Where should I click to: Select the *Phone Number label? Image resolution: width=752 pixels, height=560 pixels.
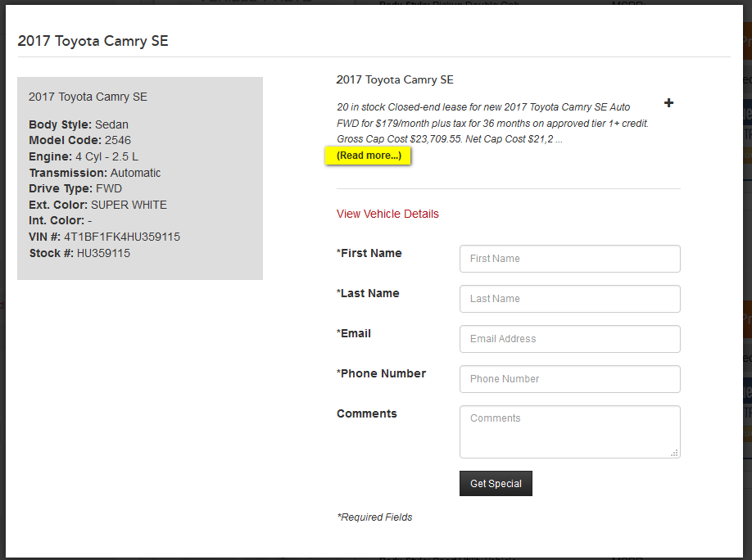[x=381, y=373]
